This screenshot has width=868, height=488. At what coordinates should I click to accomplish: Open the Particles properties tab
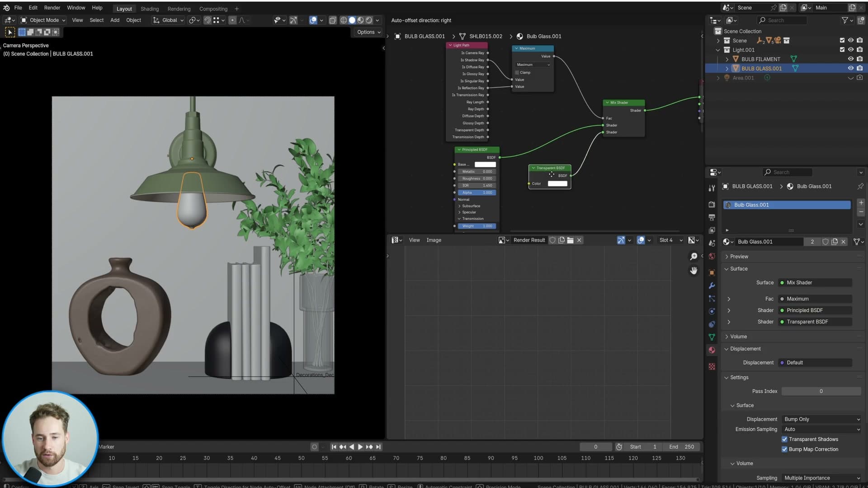coord(712,298)
